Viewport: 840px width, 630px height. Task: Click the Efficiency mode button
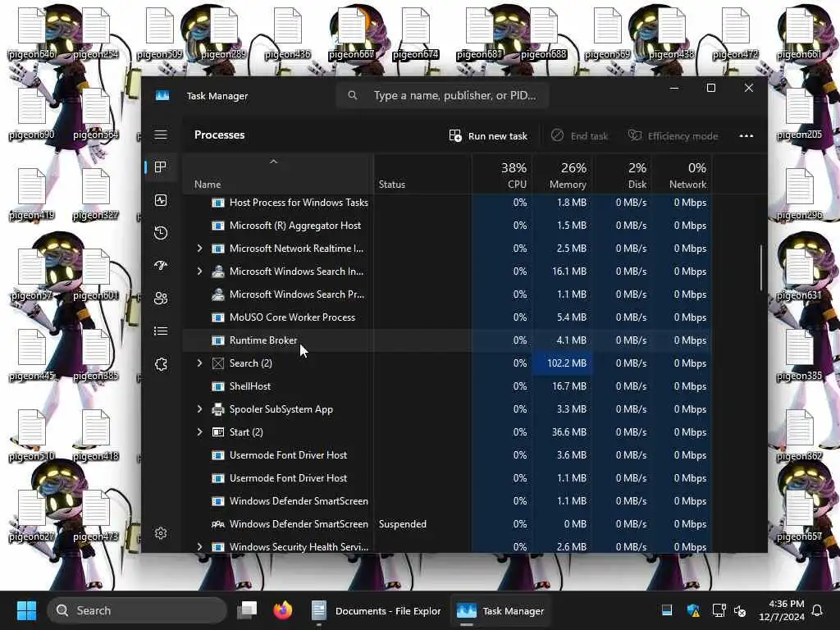673,136
